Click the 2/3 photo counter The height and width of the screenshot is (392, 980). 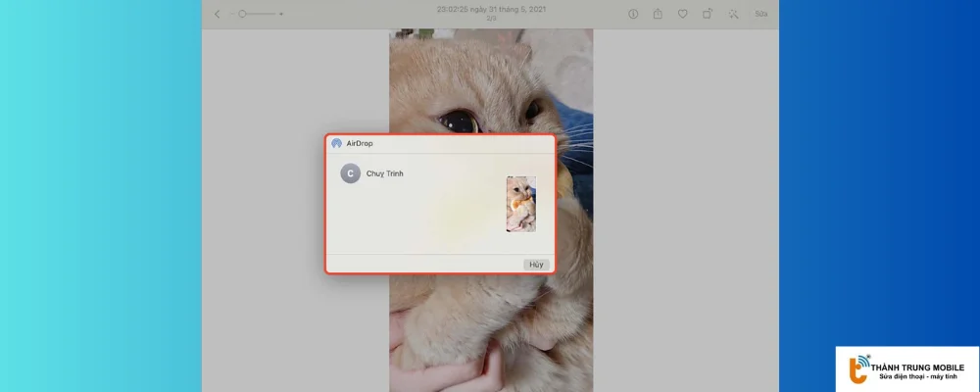[x=491, y=19]
